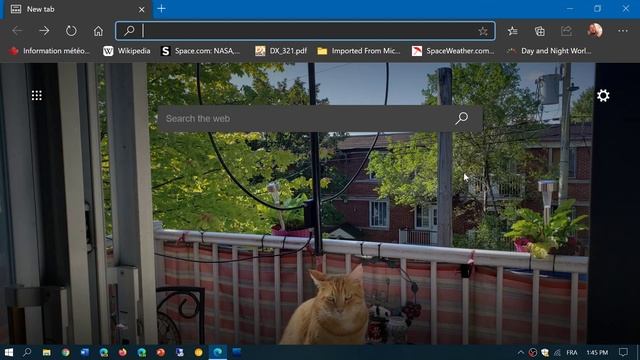The image size is (640, 360).
Task: Add this page to favorites star
Action: pyautogui.click(x=483, y=31)
